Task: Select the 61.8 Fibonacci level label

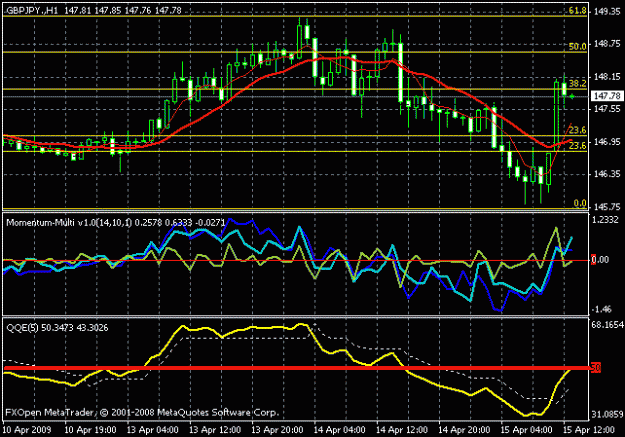Action: coord(578,10)
